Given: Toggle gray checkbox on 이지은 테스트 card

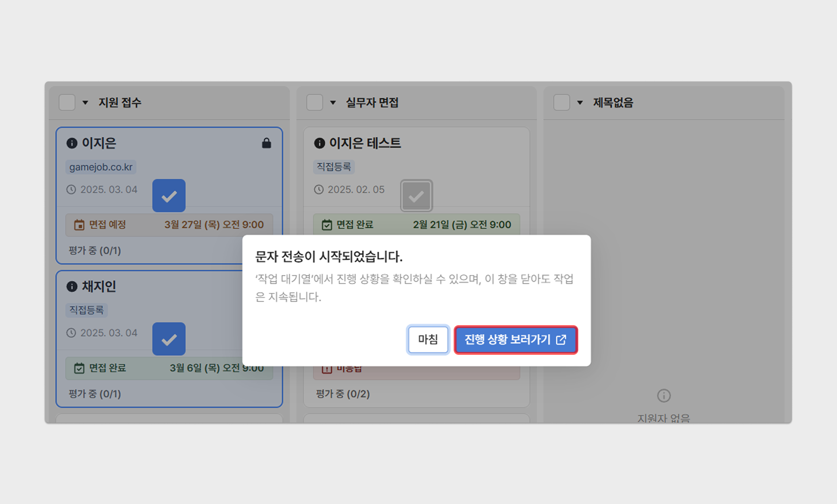Looking at the screenshot, I should click(416, 196).
